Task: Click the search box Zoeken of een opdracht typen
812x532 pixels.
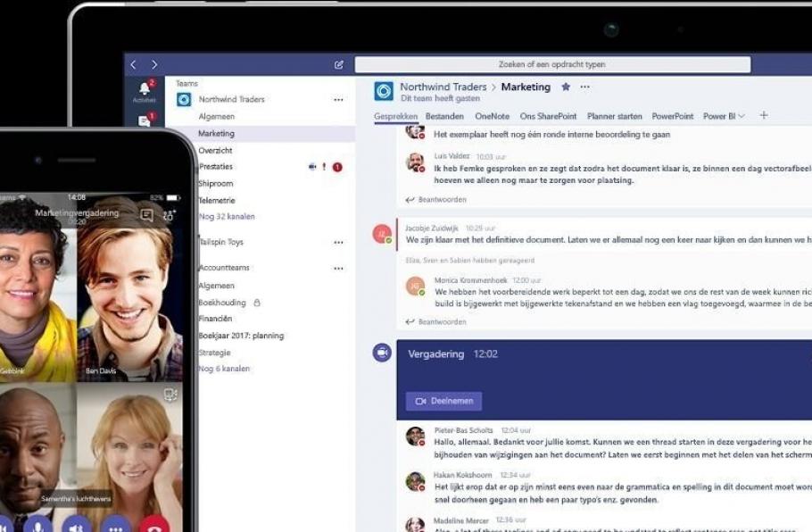Action: point(552,65)
